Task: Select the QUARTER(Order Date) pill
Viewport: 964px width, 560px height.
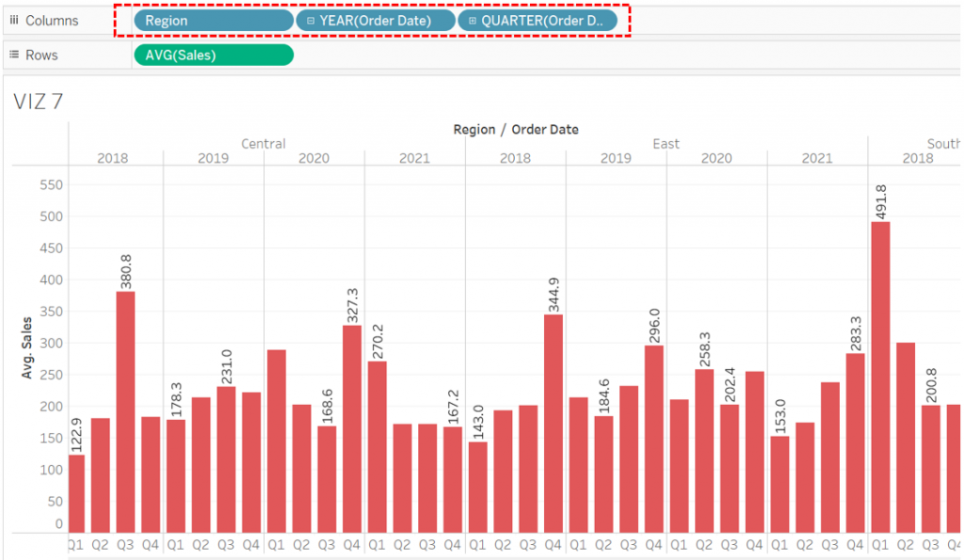Action: [x=538, y=20]
